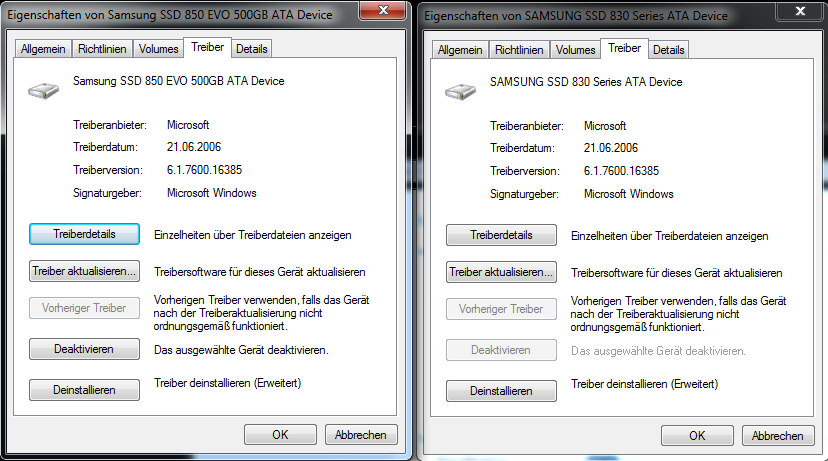Open the Allgemein tab in the 830 Series window
Viewport: 828px width, 461px height.
pyautogui.click(x=460, y=50)
